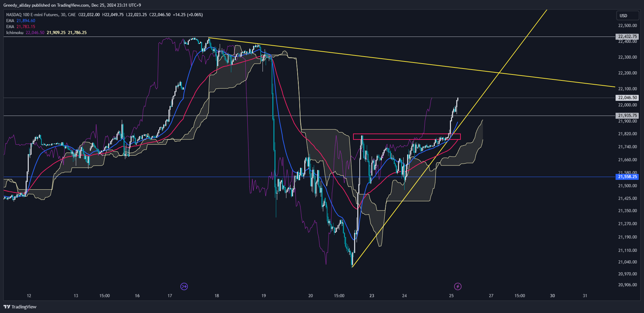Click date label 16 on time axis
The height and width of the screenshot is (313, 644).
coord(137,296)
